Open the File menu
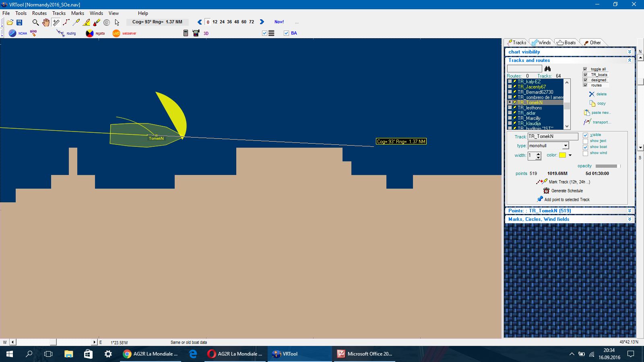The image size is (644, 362). (x=6, y=13)
